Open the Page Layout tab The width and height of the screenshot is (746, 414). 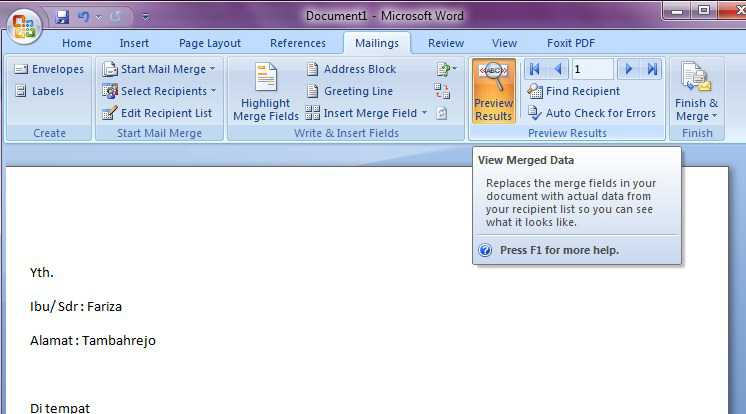pyautogui.click(x=210, y=43)
